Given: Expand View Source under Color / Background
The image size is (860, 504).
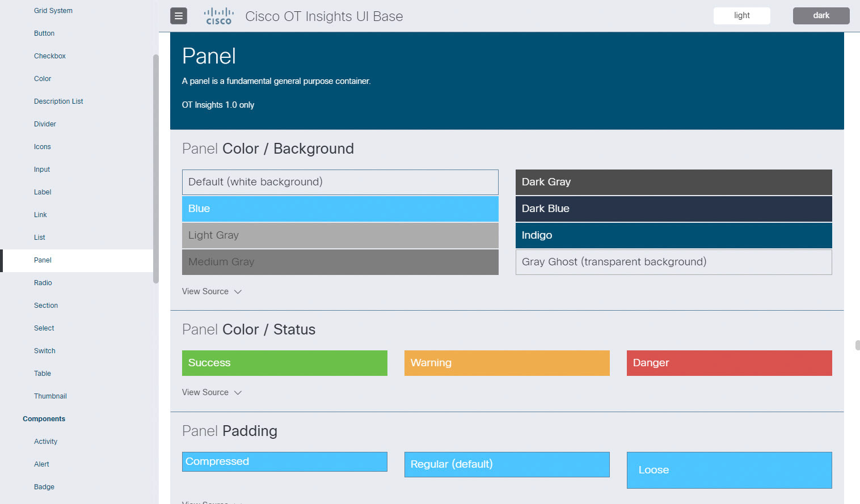Looking at the screenshot, I should click(212, 291).
